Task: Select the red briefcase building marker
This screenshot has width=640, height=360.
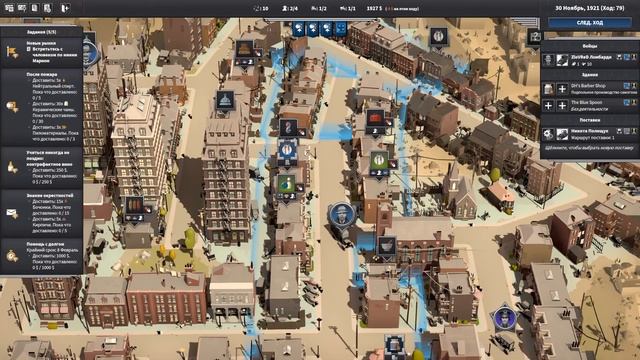Action: pyautogui.click(x=375, y=119)
